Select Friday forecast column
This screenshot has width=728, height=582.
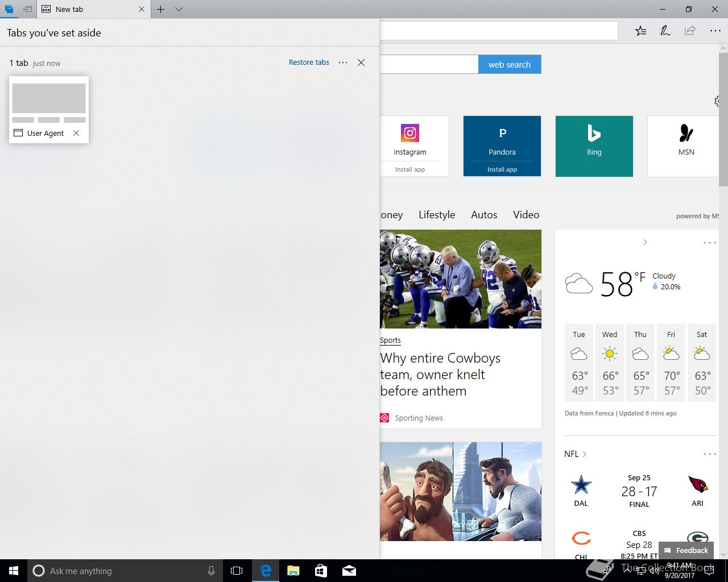[x=671, y=363]
